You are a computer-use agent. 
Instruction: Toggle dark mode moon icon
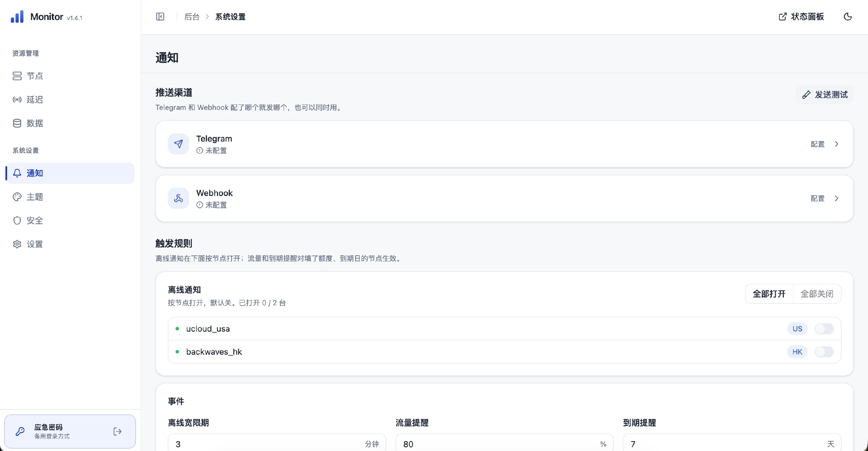848,17
